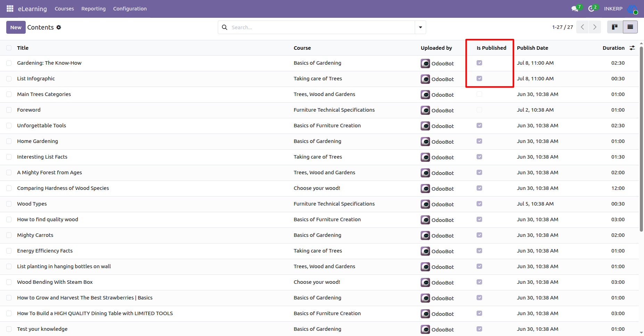Open the conversations messages icon

(x=575, y=9)
